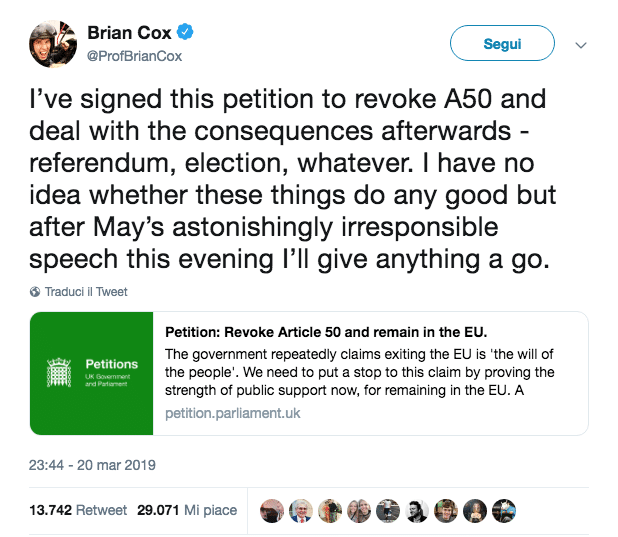Expand the tweet options chevron menu
618x537 pixels.
pos(580,45)
